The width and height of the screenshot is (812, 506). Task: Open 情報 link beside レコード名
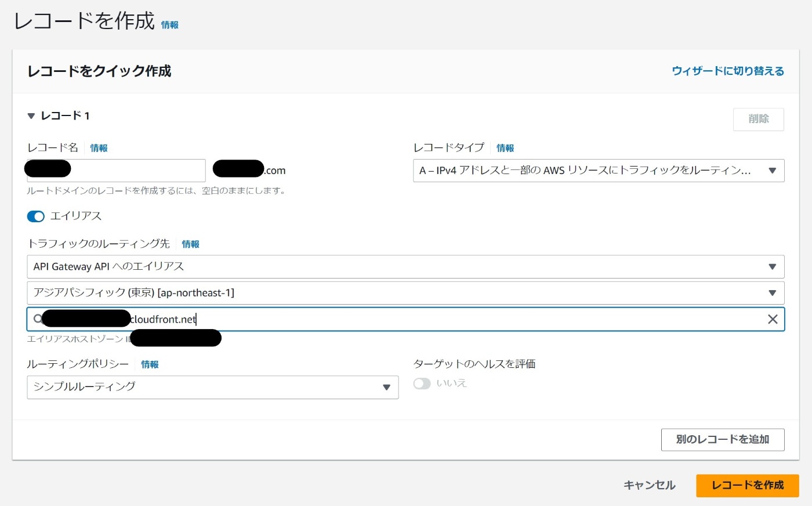tap(99, 148)
